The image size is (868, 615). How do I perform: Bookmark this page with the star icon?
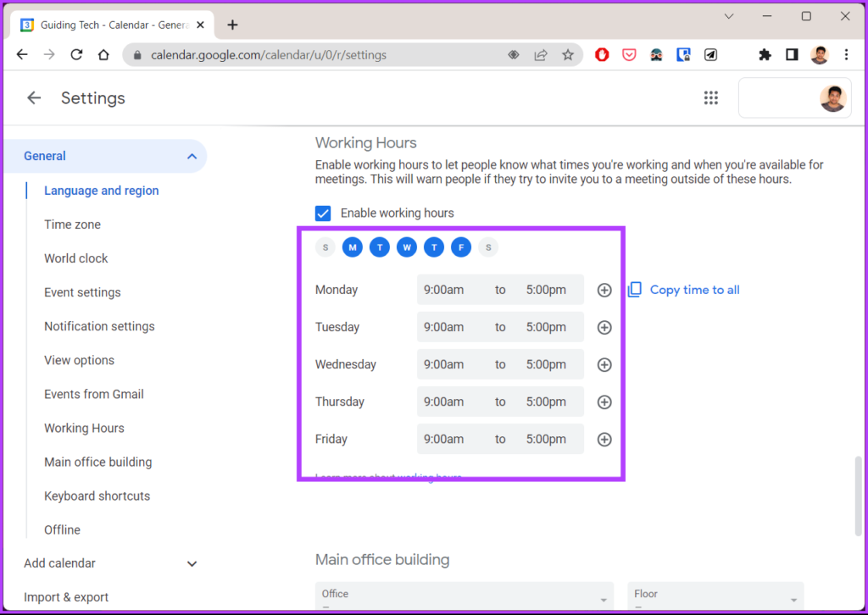(568, 55)
